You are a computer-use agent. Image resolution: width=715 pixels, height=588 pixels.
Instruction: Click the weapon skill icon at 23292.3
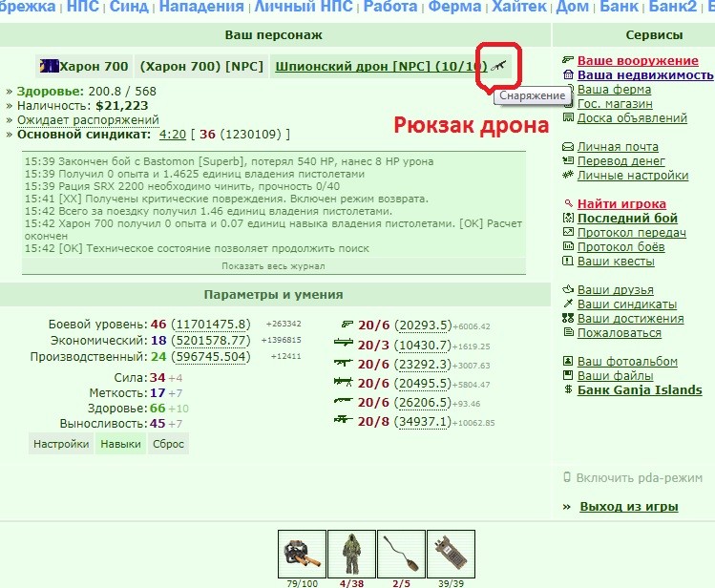[344, 363]
